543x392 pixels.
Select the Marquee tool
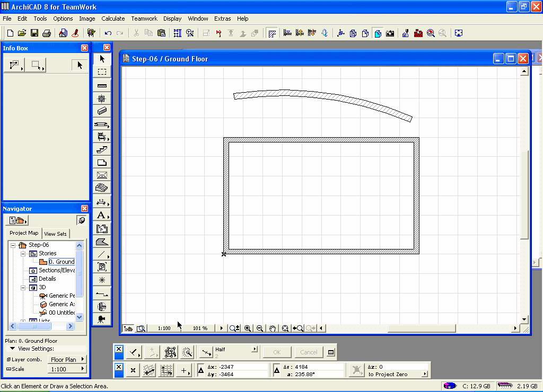(102, 72)
